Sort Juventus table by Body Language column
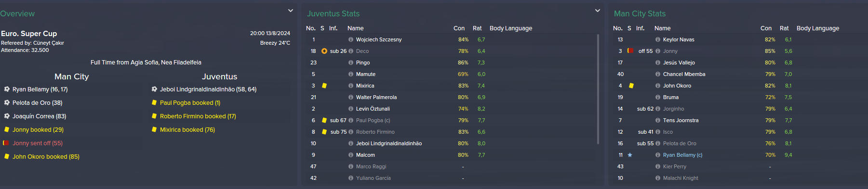868x189 pixels. pos(511,28)
